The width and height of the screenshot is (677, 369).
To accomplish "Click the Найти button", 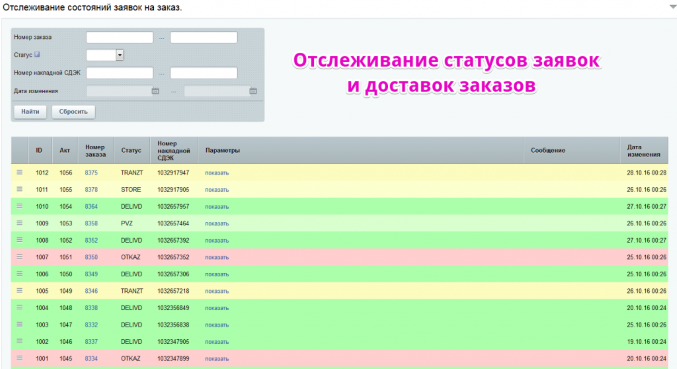I will point(30,112).
